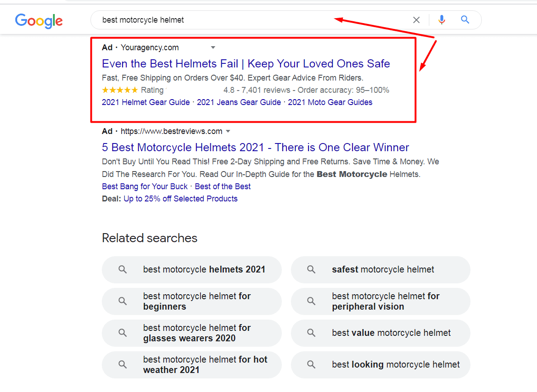Clear the search box with X icon
Viewport: 537px width, 392px height.
[x=416, y=20]
